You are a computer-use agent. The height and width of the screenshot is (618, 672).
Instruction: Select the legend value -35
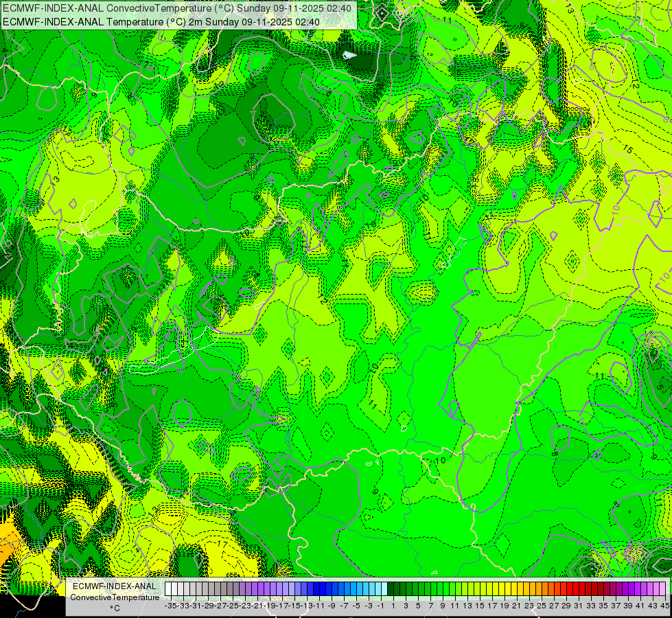[170, 606]
